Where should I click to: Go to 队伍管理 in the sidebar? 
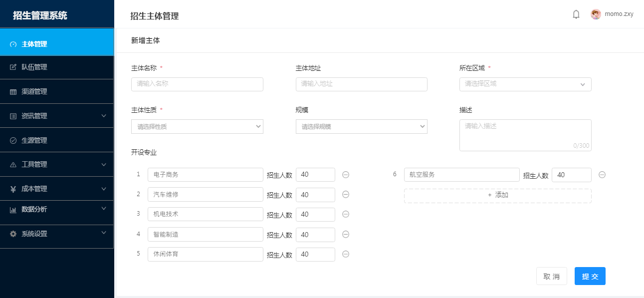point(57,67)
